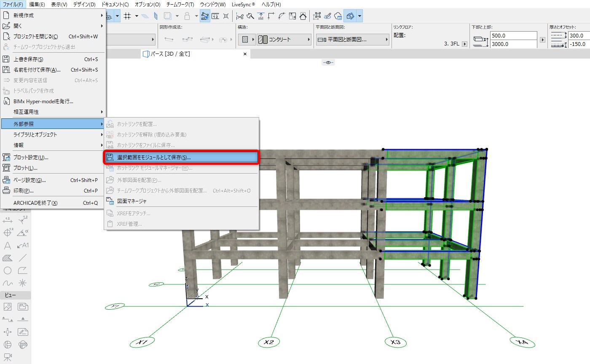
Task: Click the 3000.0 height field
Action: pyautogui.click(x=514, y=44)
